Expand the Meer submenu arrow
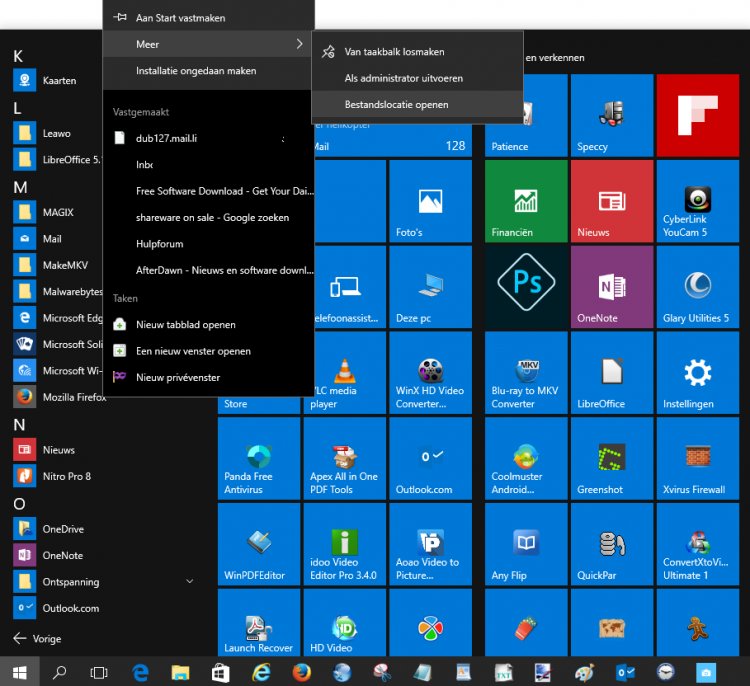Screen dimensions: 750x686 [x=299, y=44]
